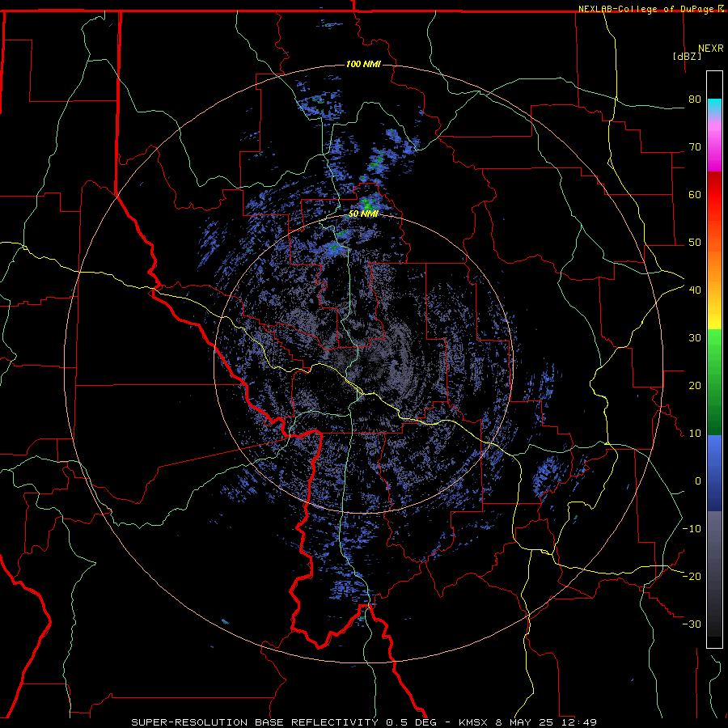This screenshot has width=728, height=728.
Task: Click the [dBZ] units label
Action: (x=687, y=56)
